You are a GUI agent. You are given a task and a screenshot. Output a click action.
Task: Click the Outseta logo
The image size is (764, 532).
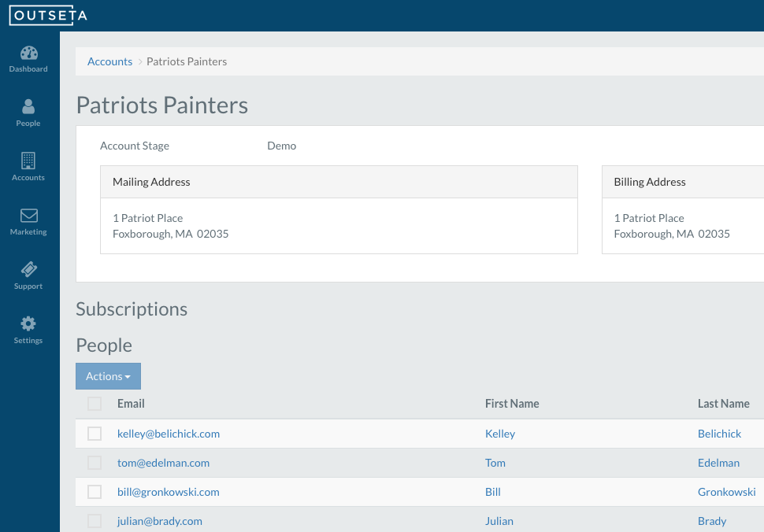(x=48, y=15)
